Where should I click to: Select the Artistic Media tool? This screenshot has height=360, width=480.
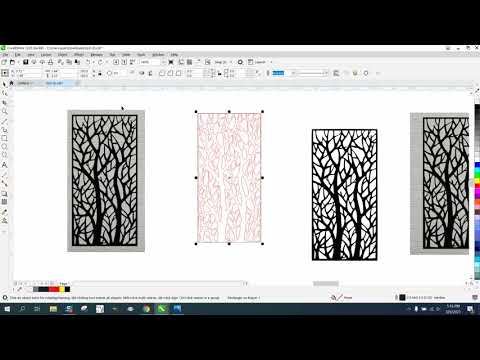(x=4, y=129)
